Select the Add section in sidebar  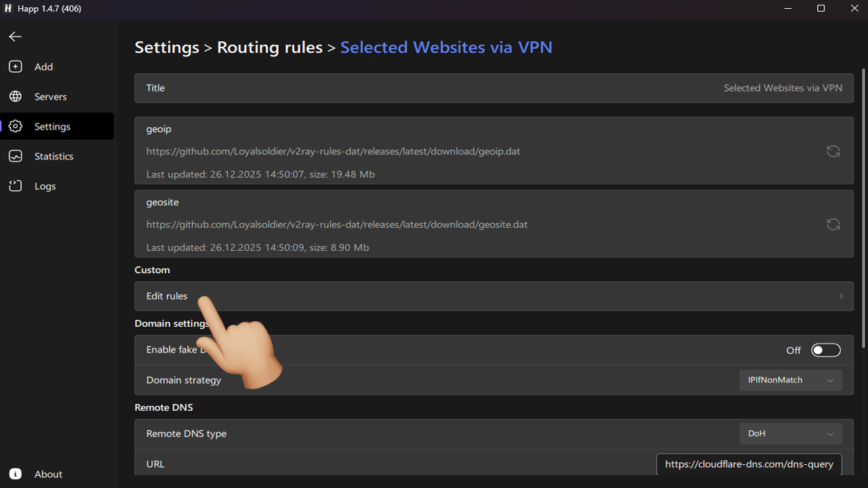pos(43,66)
